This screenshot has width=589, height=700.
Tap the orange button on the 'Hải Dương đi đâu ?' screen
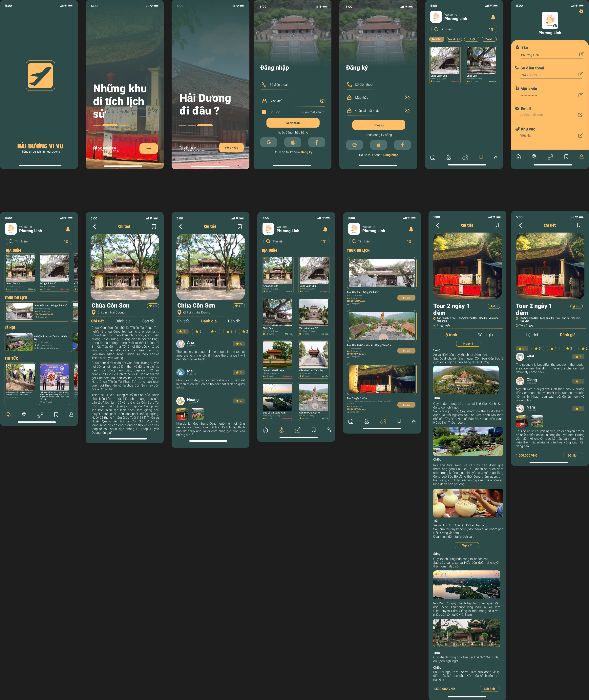point(231,148)
